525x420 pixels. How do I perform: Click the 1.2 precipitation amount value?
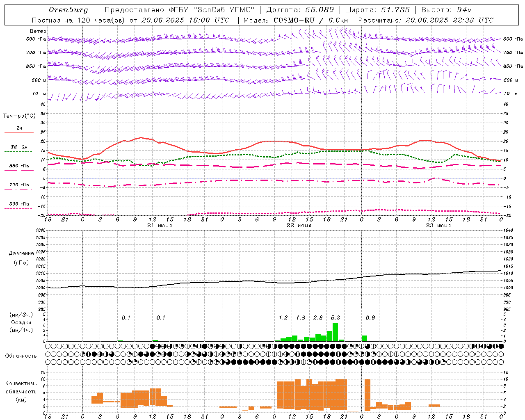pos(283,318)
